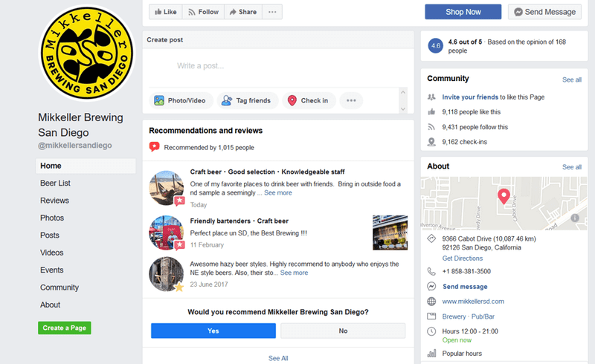
Task: Open the hazy beer reviewer's profile picture
Action: click(x=166, y=274)
